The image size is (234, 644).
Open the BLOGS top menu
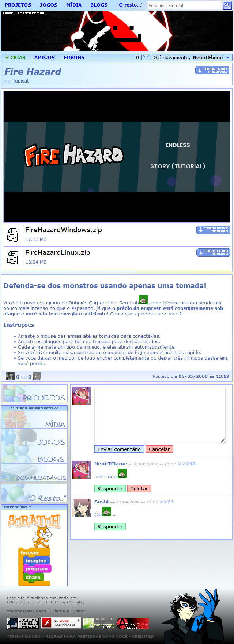(x=99, y=5)
